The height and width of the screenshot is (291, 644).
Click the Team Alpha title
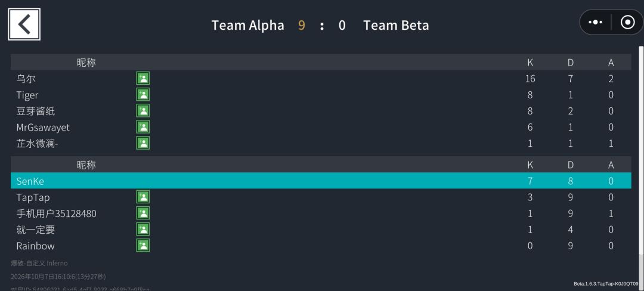(x=247, y=26)
